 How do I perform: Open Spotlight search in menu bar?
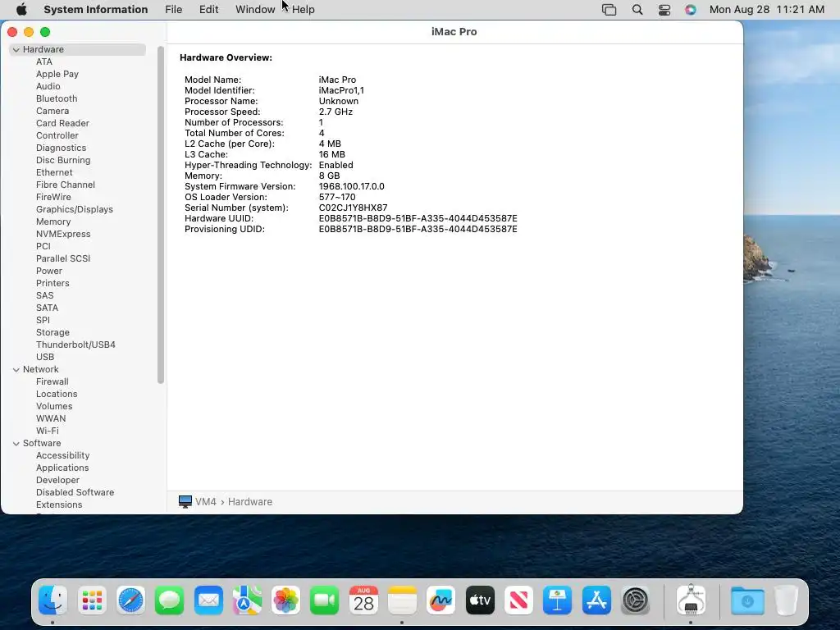click(637, 10)
